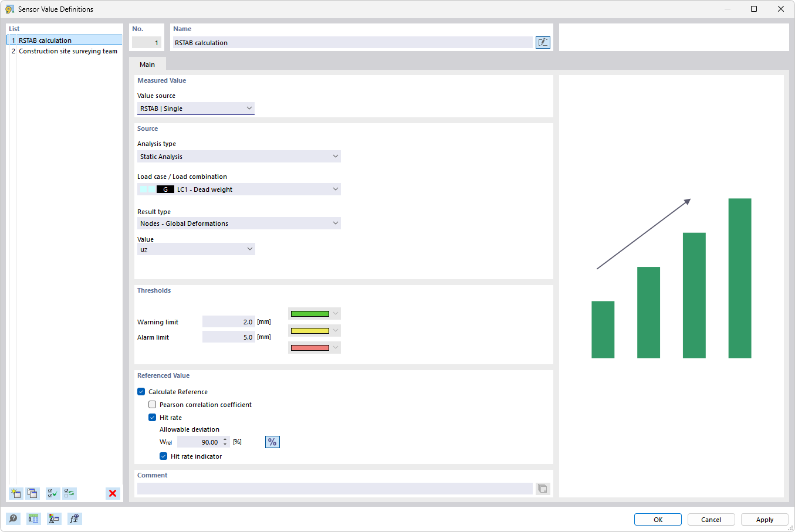795x532 pixels.
Task: Click the Wrel allowable deviation field
Action: click(x=198, y=442)
